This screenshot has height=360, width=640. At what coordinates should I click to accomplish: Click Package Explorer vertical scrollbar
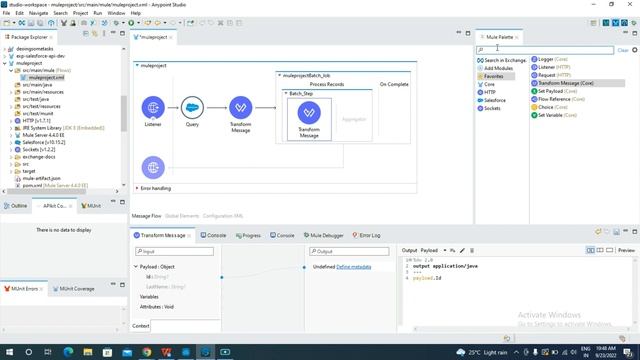pos(124,113)
